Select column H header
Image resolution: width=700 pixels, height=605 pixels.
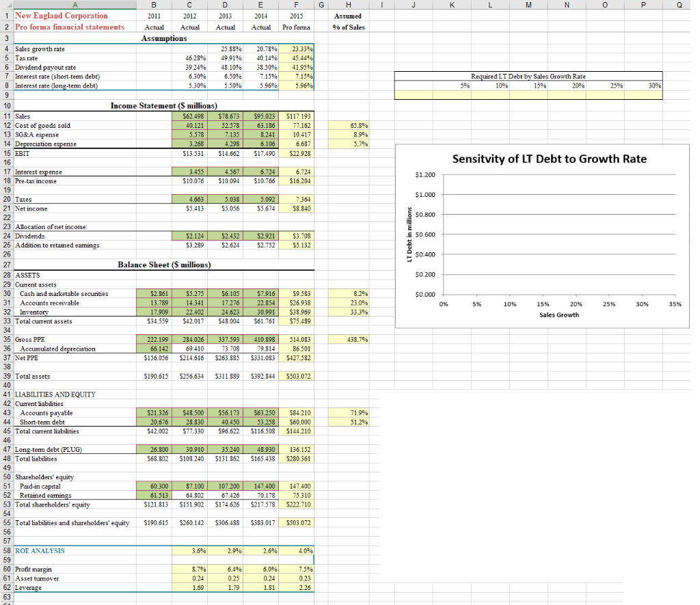coord(348,5)
